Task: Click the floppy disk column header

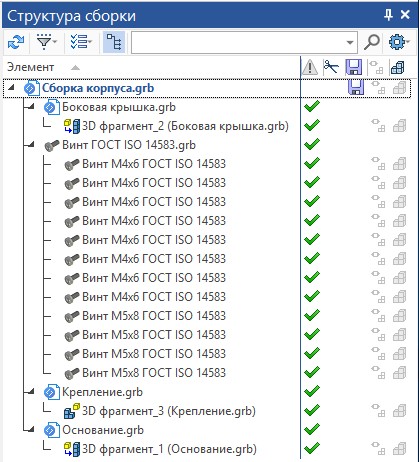Action: coord(354,68)
